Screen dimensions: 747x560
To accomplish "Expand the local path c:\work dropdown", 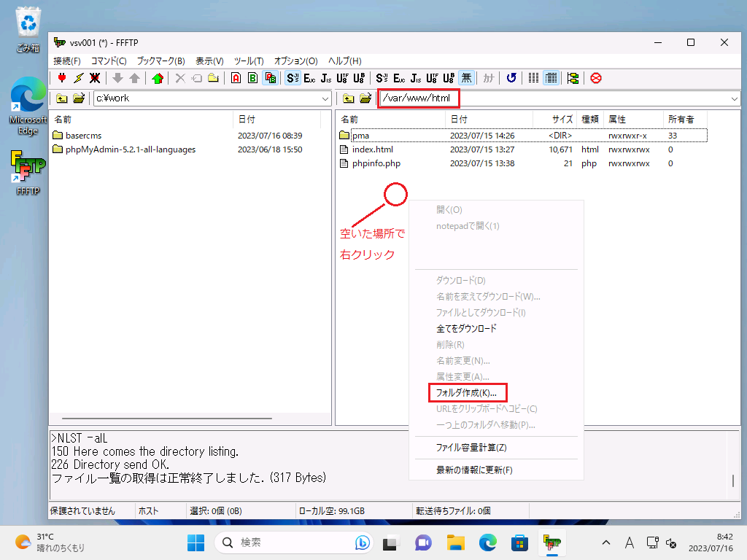I will coord(325,98).
